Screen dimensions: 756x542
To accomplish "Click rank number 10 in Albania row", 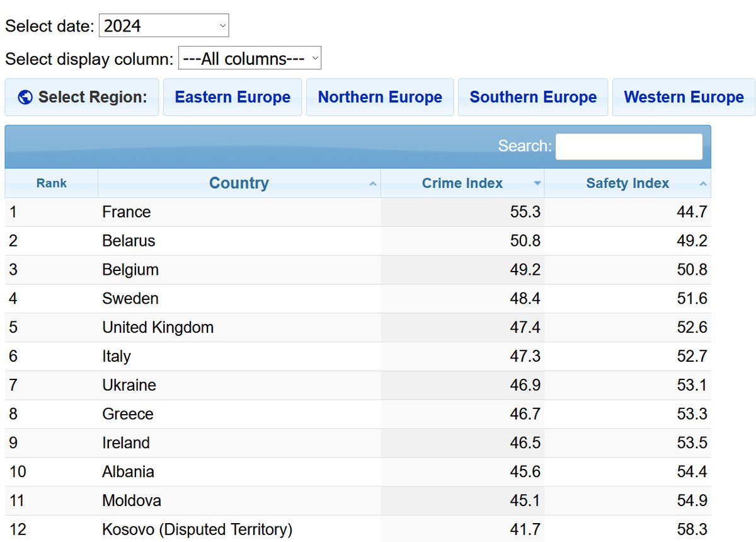I will [18, 472].
